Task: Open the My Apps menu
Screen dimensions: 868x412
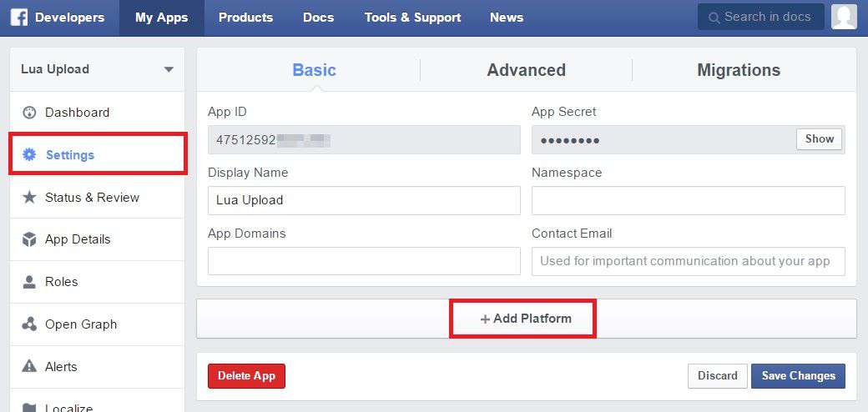Action: tap(161, 18)
